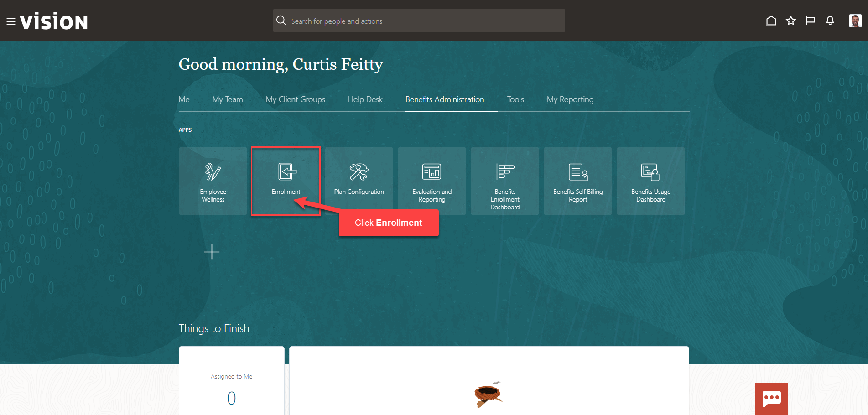Image resolution: width=868 pixels, height=415 pixels.
Task: Switch to My Client Groups tab
Action: 296,99
